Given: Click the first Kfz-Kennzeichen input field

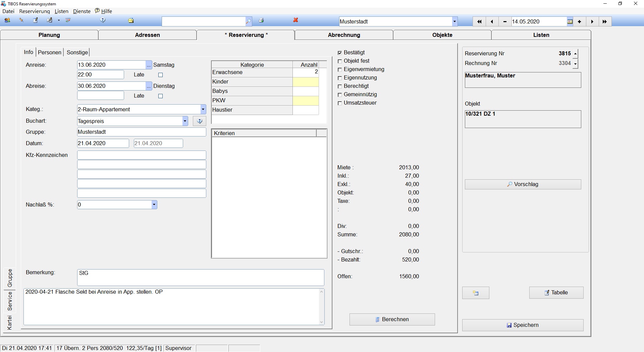Looking at the screenshot, I should pyautogui.click(x=142, y=155).
